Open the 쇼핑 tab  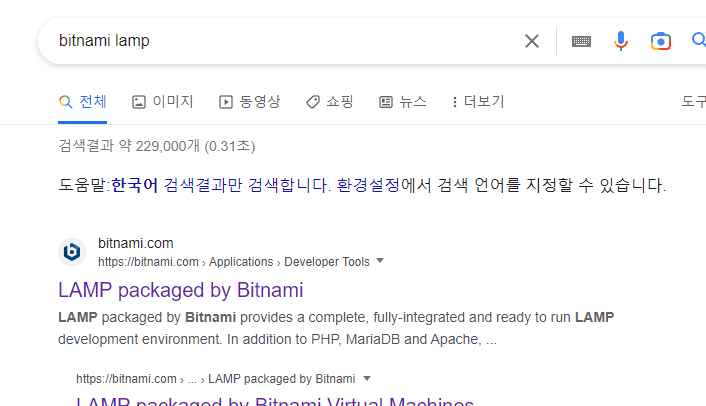[x=330, y=102]
